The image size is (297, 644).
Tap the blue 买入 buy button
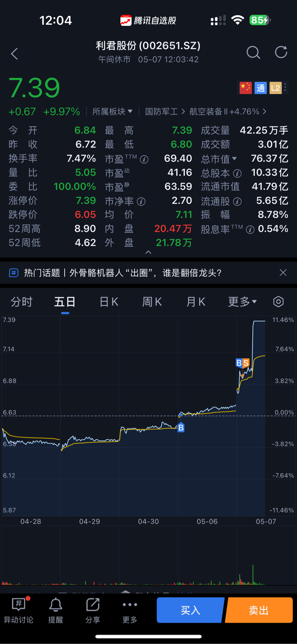click(x=190, y=610)
